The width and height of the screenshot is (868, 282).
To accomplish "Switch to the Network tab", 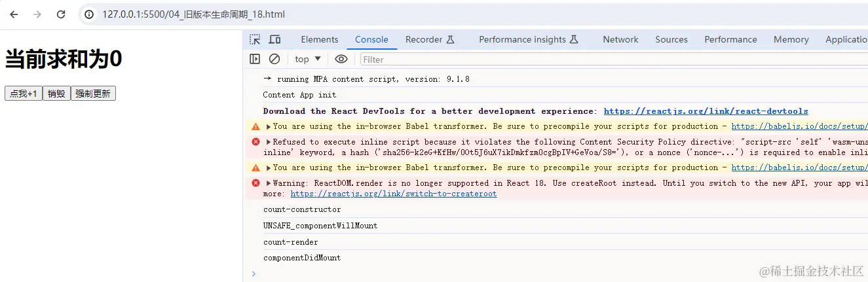I will click(620, 39).
